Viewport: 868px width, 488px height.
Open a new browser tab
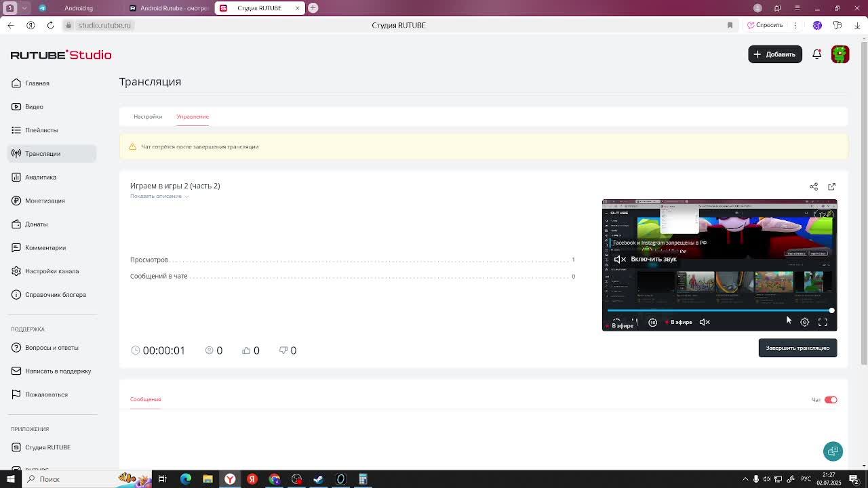coord(313,8)
